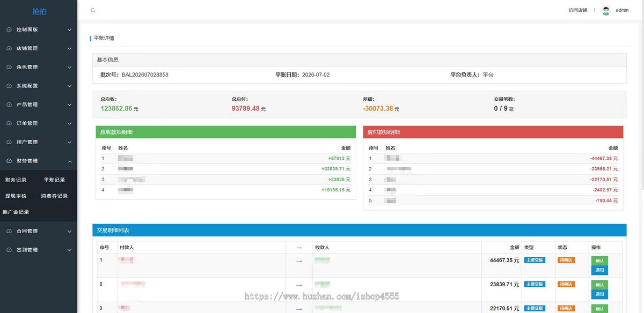The height and width of the screenshot is (313, 644).
Task: Click the gauge icon beside 系统配置
Action: 9,86
